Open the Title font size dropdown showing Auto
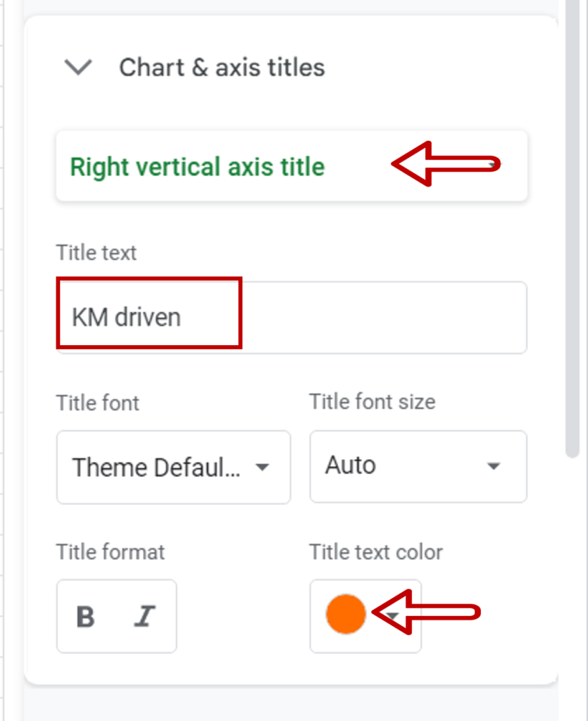Viewport: 588px width, 721px height. coord(418,465)
